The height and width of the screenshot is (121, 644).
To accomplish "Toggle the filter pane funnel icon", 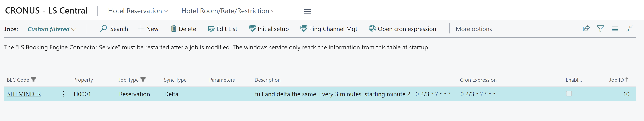I will 600,29.
